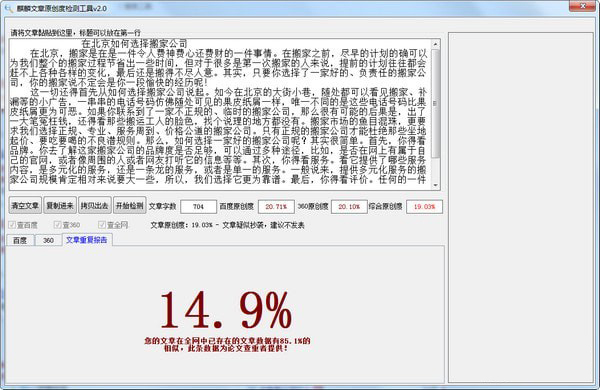
Task: Click the 综合原创度 label
Action: 386,207
